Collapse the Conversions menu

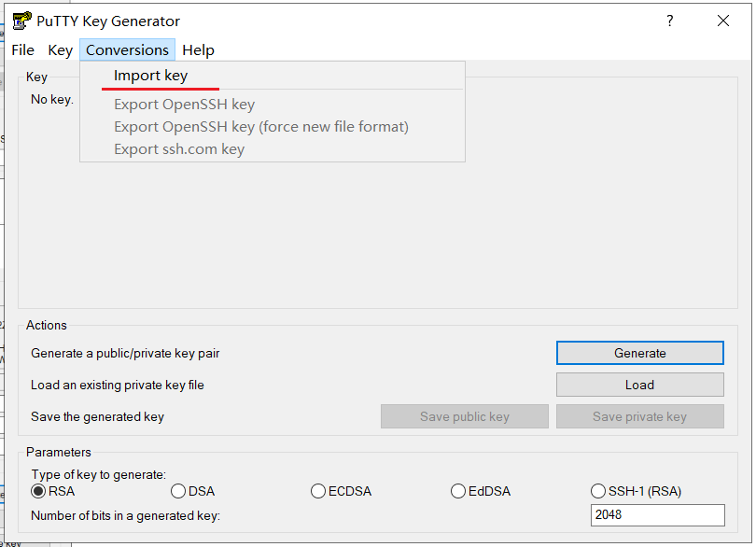pyautogui.click(x=127, y=50)
